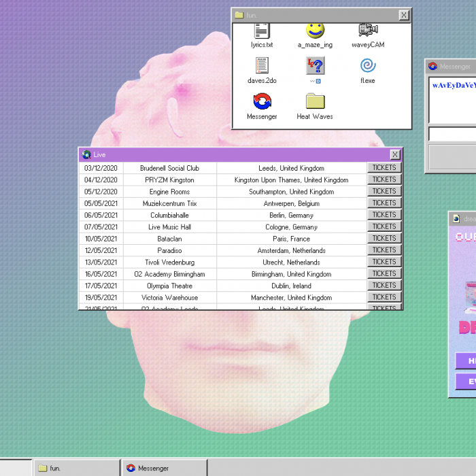Click the Messenger message input field
The height and width of the screenshot is (476, 476).
point(453,134)
